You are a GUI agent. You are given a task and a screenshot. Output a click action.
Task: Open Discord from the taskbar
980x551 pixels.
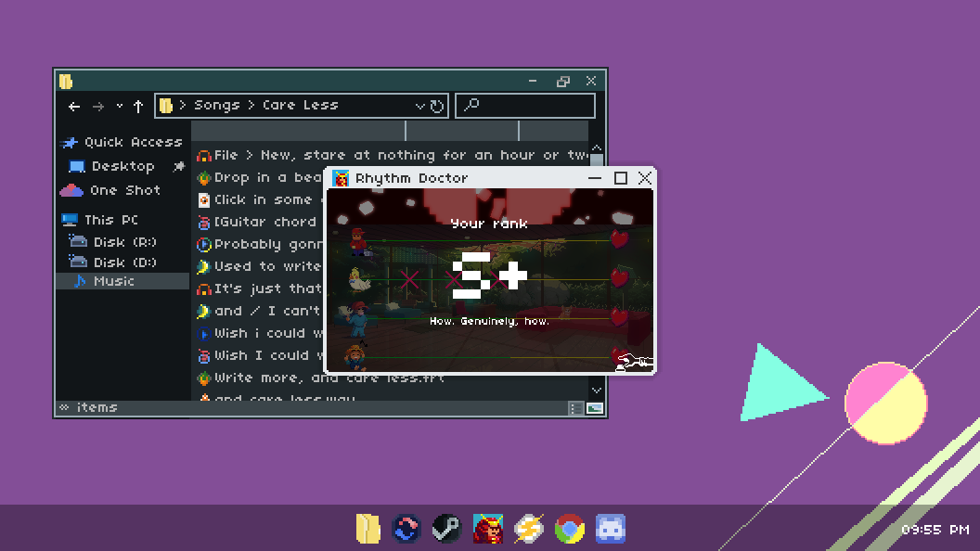pos(610,529)
